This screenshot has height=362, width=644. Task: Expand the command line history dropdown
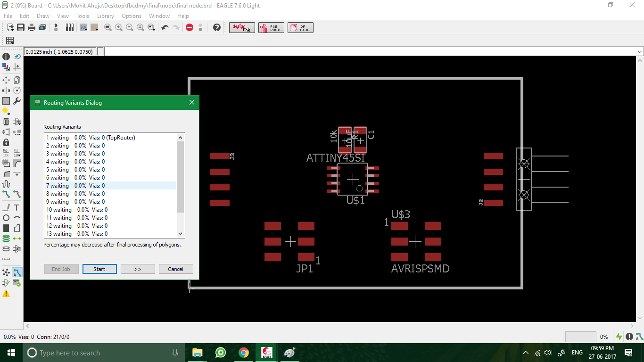pos(640,51)
